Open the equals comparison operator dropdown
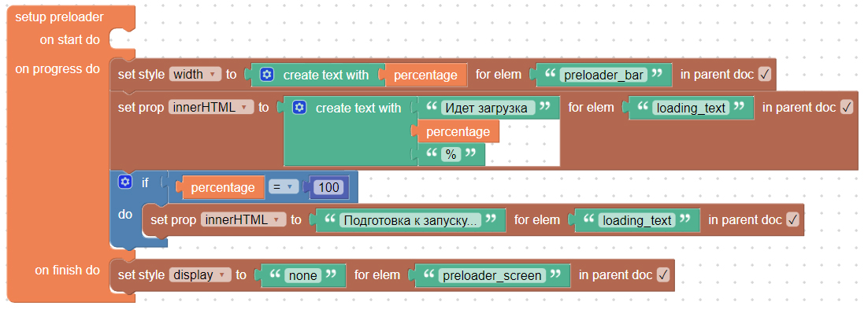868x313 pixels. coord(282,187)
